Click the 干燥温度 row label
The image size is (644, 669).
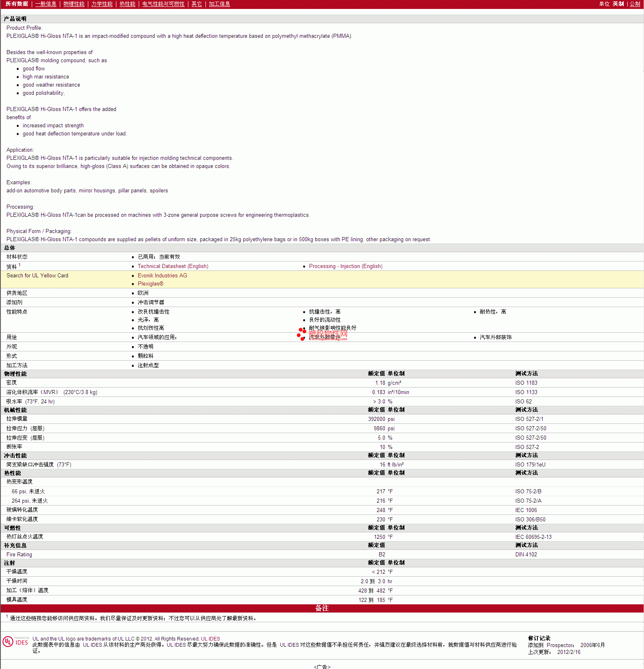17,572
